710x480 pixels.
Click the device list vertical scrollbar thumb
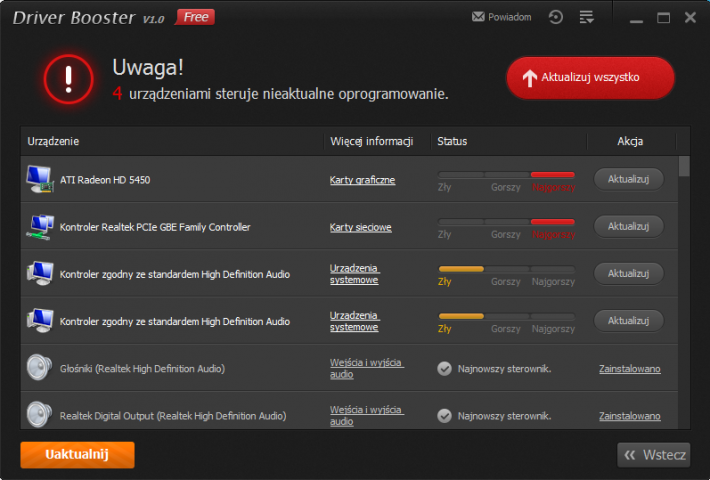pos(684,166)
